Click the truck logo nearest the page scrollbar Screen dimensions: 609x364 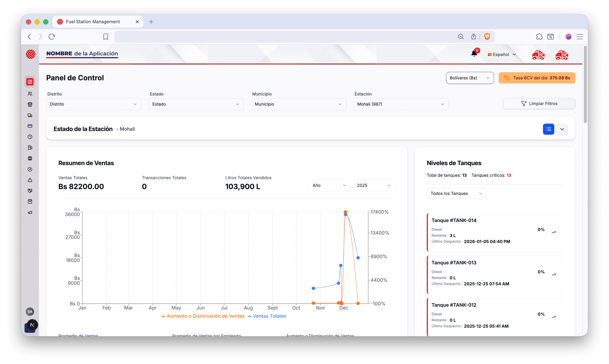click(562, 55)
